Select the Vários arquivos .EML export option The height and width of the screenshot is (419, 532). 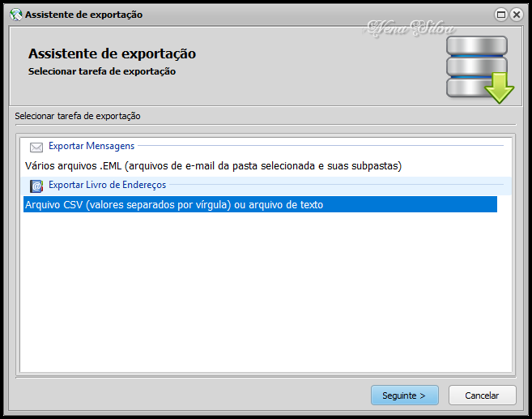click(214, 165)
